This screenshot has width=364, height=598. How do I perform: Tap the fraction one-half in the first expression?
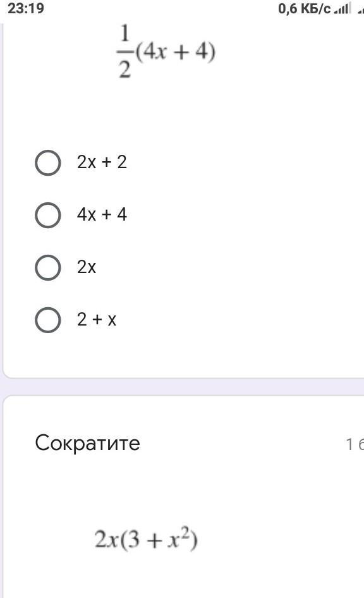124,51
